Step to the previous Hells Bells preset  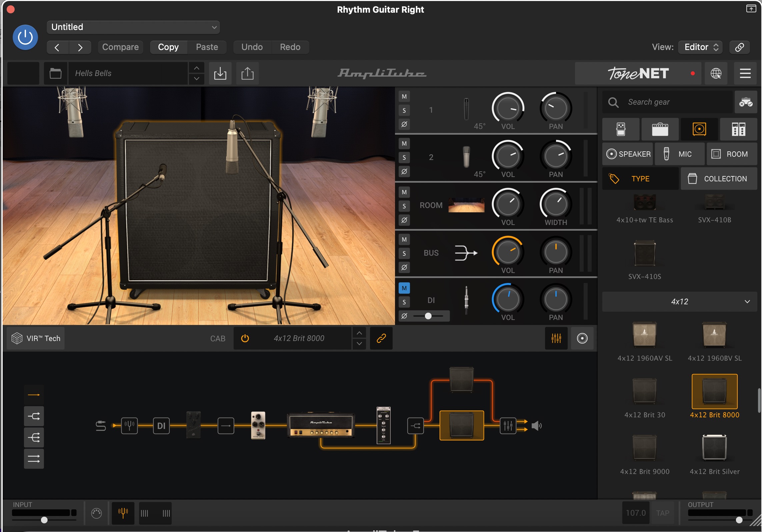197,68
